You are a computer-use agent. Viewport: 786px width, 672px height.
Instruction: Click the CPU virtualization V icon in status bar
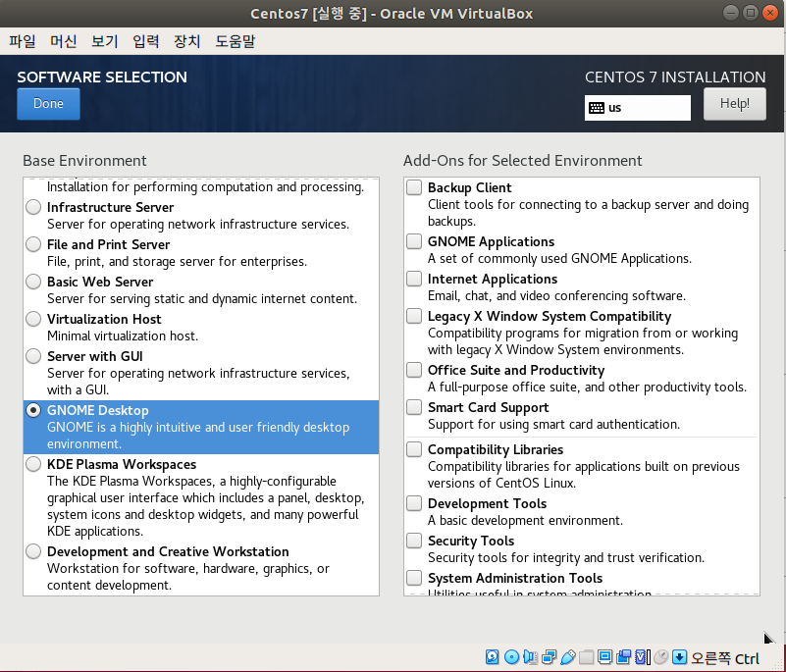(x=642, y=656)
